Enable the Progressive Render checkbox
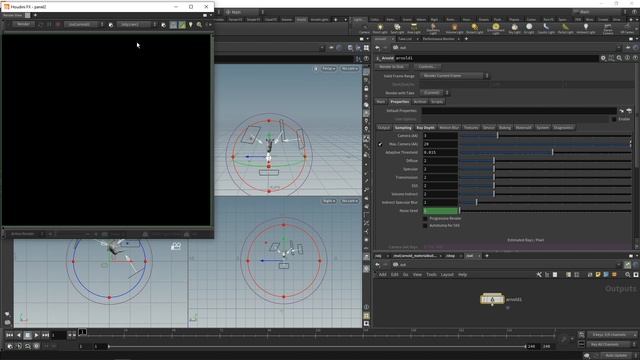 click(x=425, y=219)
